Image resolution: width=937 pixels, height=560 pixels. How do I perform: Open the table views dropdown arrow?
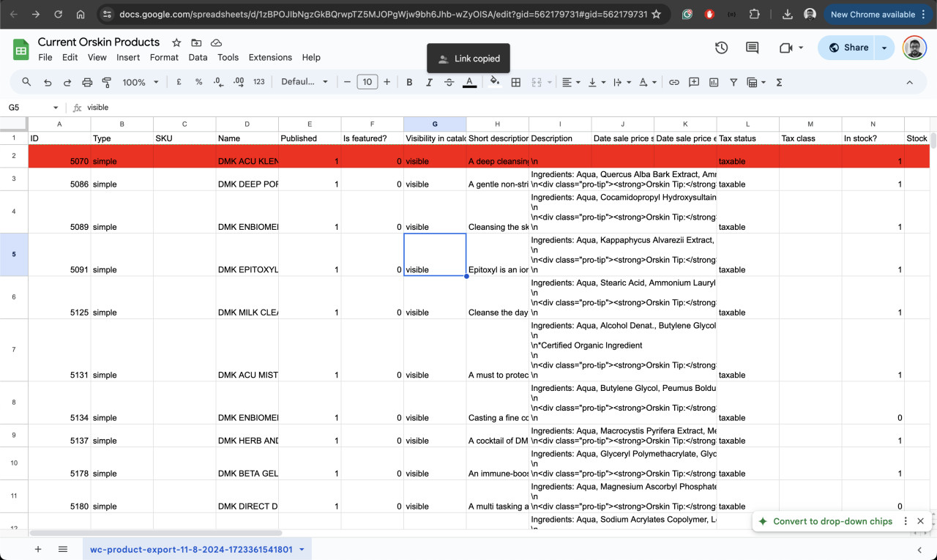point(763,82)
